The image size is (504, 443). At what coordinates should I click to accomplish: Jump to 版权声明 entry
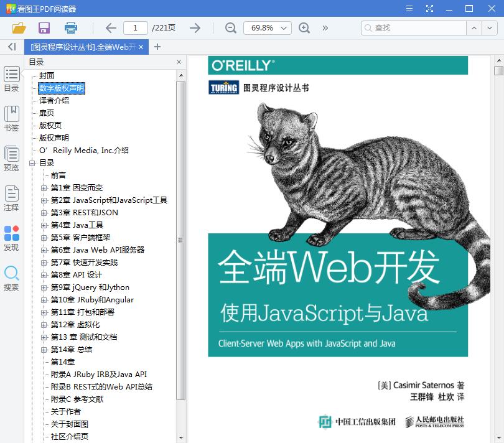54,138
